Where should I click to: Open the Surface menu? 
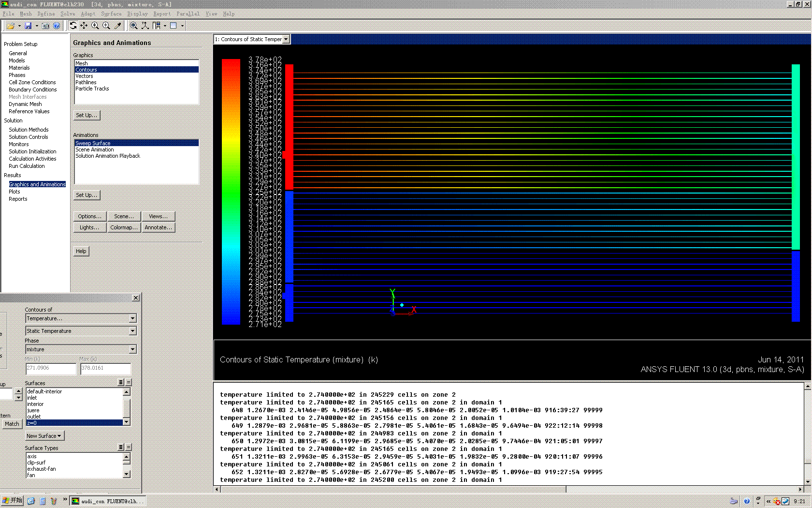coord(111,14)
